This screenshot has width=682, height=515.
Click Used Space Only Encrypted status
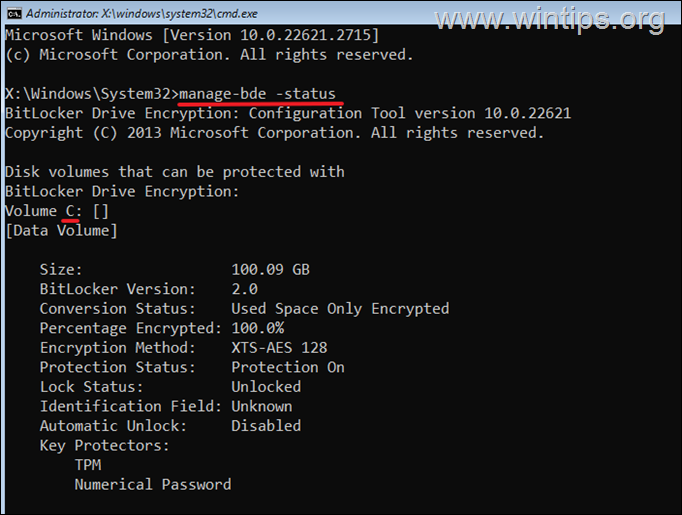tap(340, 309)
